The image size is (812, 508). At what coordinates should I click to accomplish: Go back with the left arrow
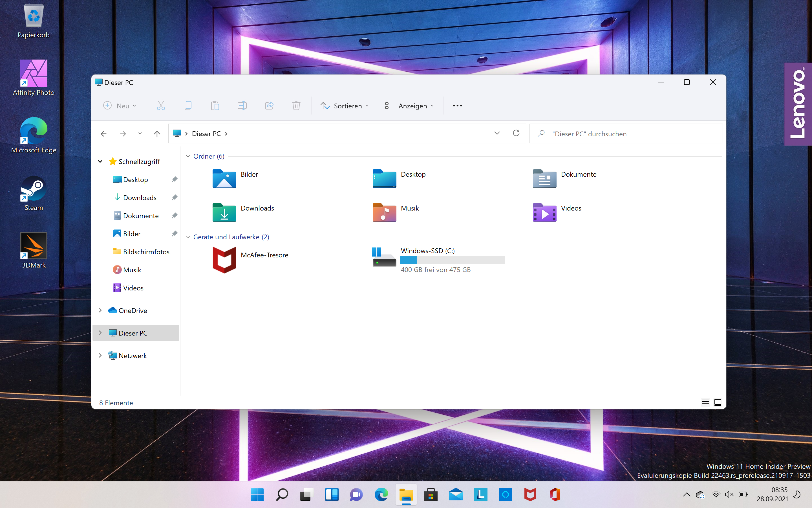(x=104, y=134)
